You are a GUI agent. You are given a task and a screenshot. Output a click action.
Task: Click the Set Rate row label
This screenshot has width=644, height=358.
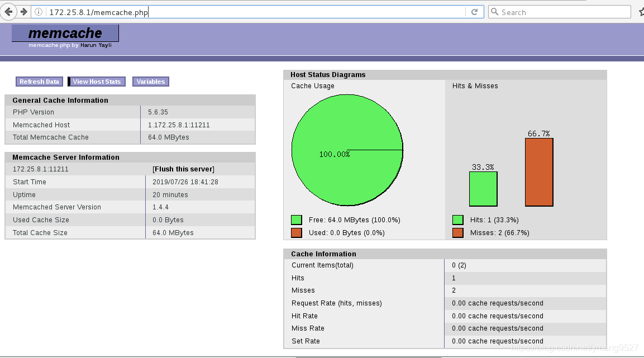[306, 341]
